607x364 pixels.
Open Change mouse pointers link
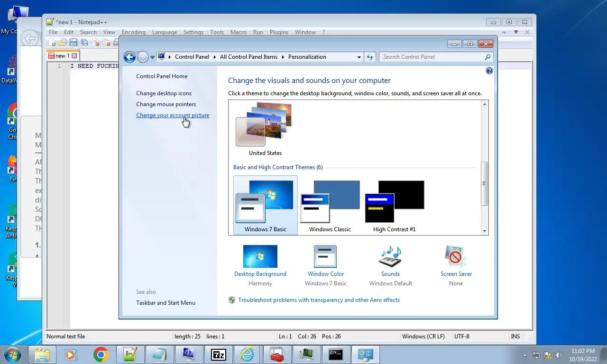click(x=166, y=104)
